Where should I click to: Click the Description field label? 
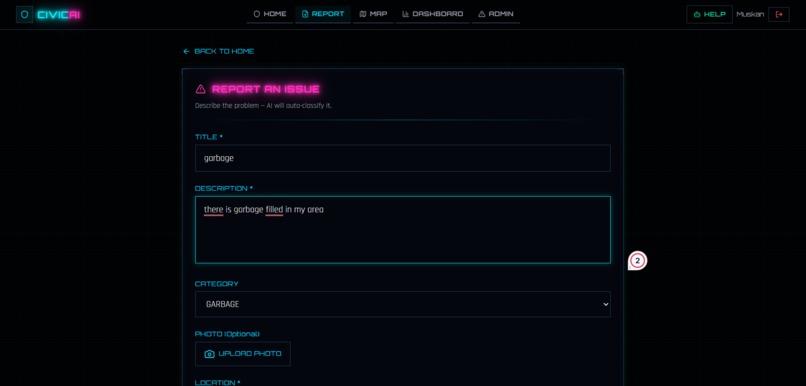[224, 189]
